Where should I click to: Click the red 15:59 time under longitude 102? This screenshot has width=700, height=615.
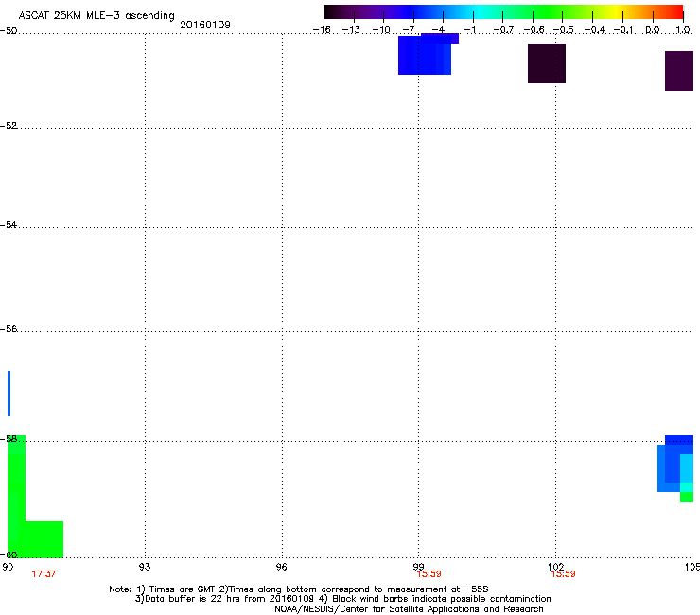pyautogui.click(x=564, y=574)
